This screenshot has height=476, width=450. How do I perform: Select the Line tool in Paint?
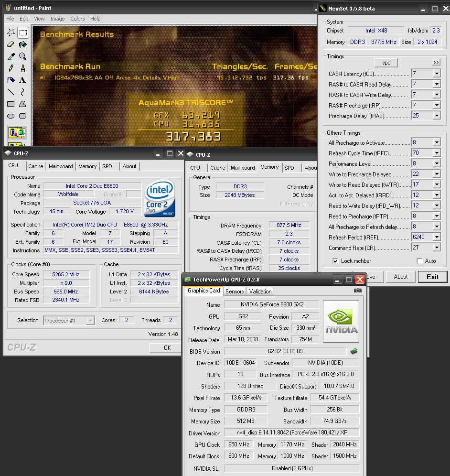click(x=11, y=92)
